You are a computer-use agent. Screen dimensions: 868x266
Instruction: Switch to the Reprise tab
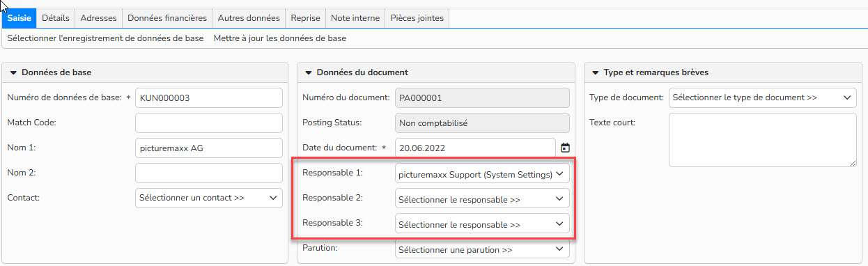[x=305, y=18]
